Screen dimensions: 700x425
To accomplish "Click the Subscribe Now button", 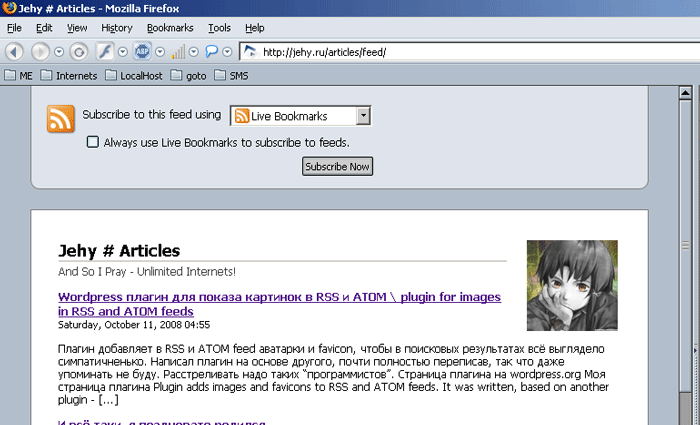I will point(338,166).
